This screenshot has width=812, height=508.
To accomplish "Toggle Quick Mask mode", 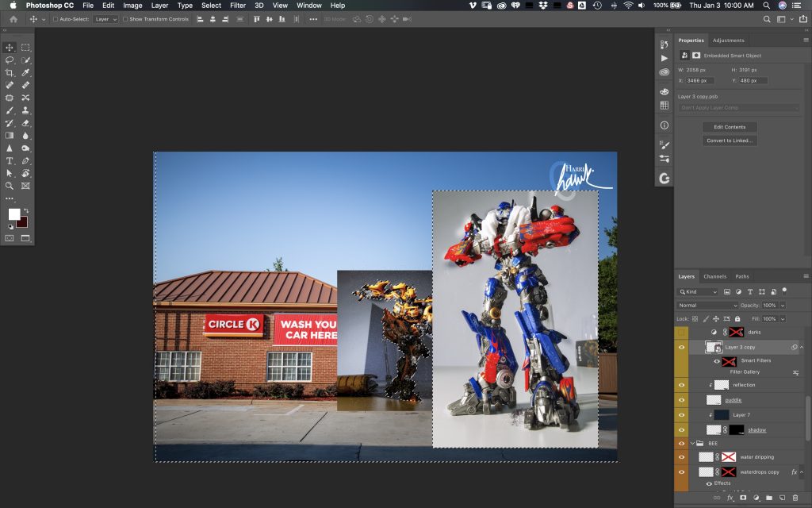I will click(x=10, y=238).
